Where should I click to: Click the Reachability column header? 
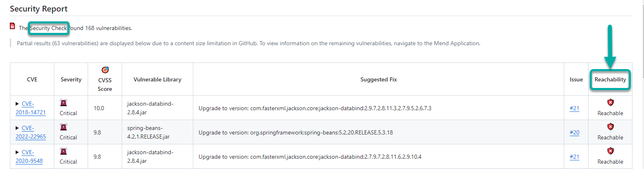(610, 79)
